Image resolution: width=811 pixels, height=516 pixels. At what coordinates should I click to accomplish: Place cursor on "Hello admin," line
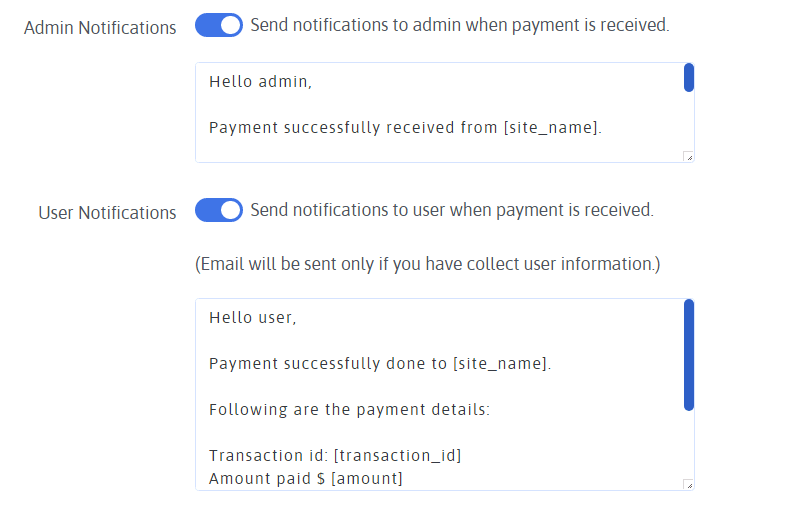coord(261,82)
